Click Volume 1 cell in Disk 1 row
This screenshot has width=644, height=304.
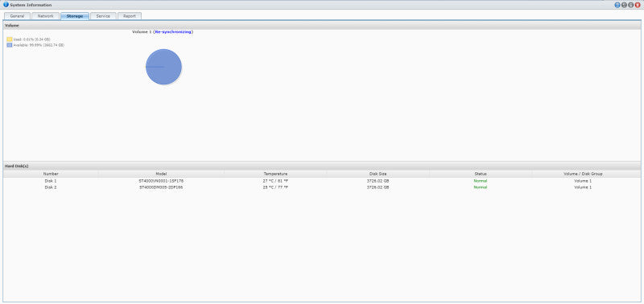coord(583,181)
